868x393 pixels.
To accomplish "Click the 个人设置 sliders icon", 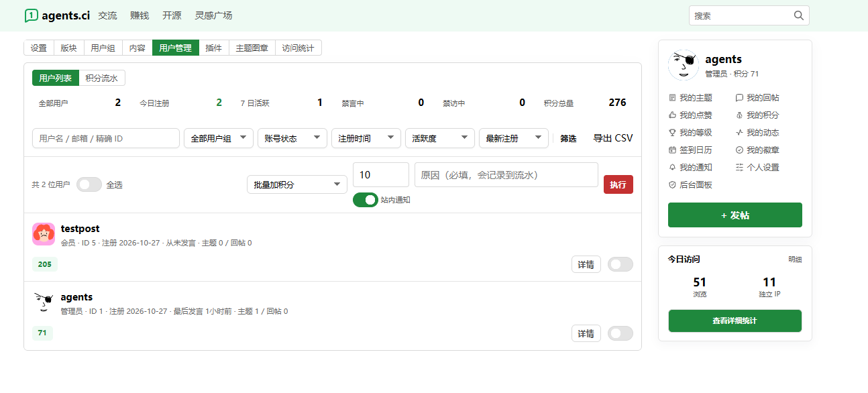I will pos(740,168).
